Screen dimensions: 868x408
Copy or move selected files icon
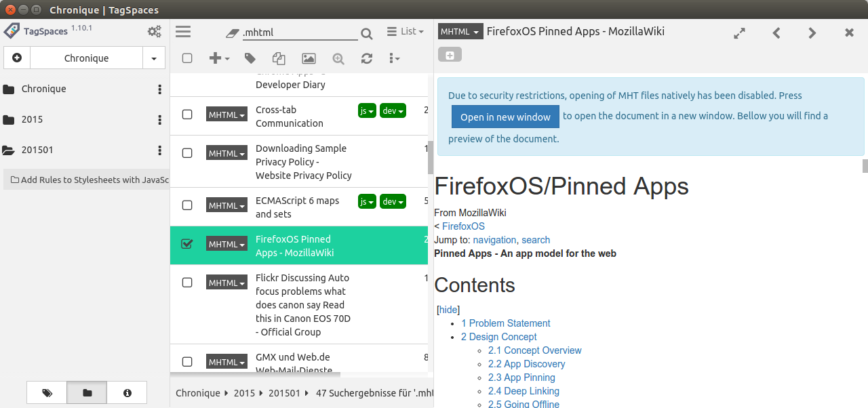pos(279,58)
